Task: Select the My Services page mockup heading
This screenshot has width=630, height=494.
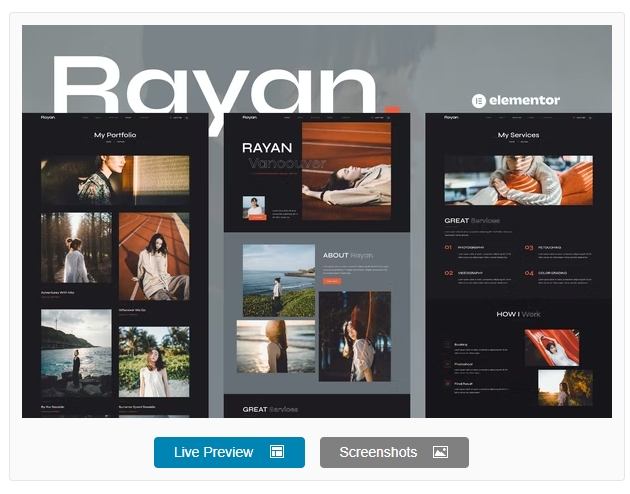Action: [x=518, y=135]
